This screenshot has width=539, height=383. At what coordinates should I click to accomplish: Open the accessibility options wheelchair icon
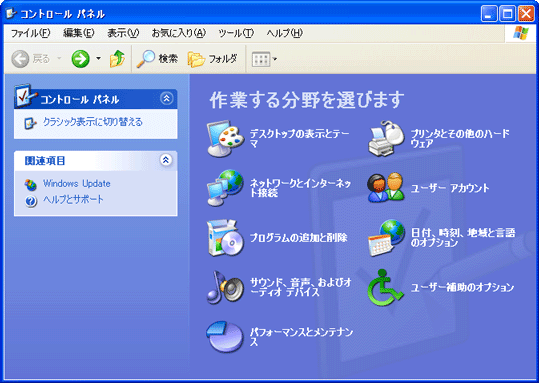pos(385,287)
